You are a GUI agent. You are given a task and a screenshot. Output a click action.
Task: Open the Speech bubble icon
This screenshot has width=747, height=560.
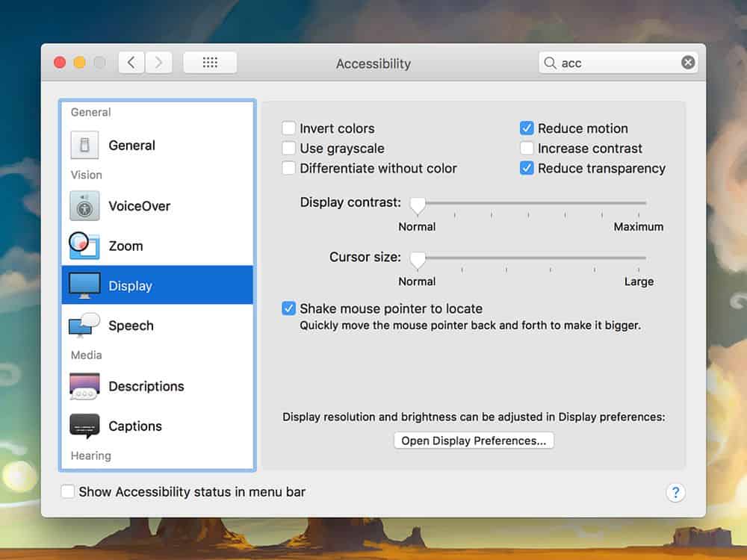(x=84, y=326)
